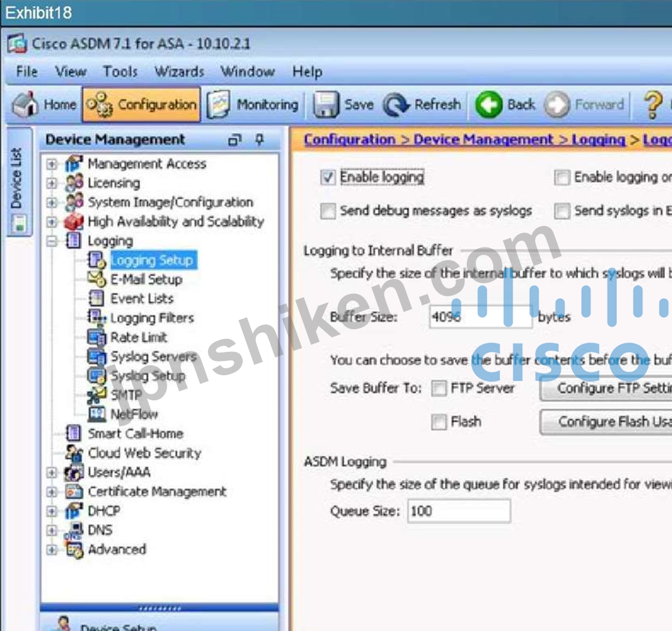Open the File menu
672x631 pixels.
tap(26, 71)
